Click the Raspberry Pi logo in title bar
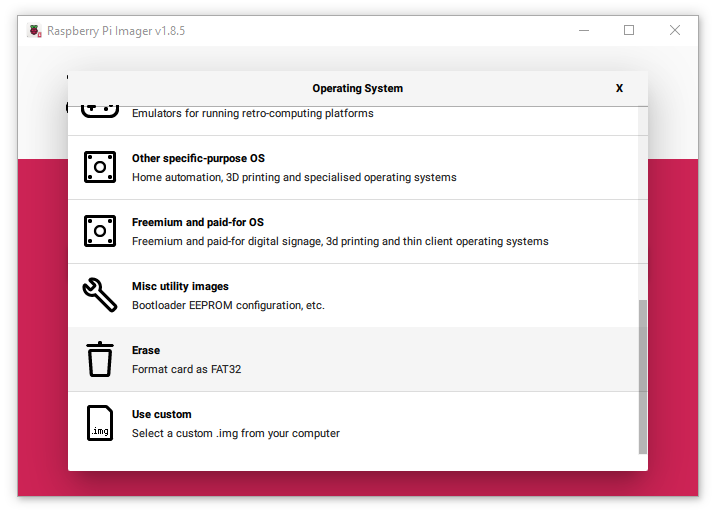Image resolution: width=719 pixels, height=516 pixels. pyautogui.click(x=34, y=31)
